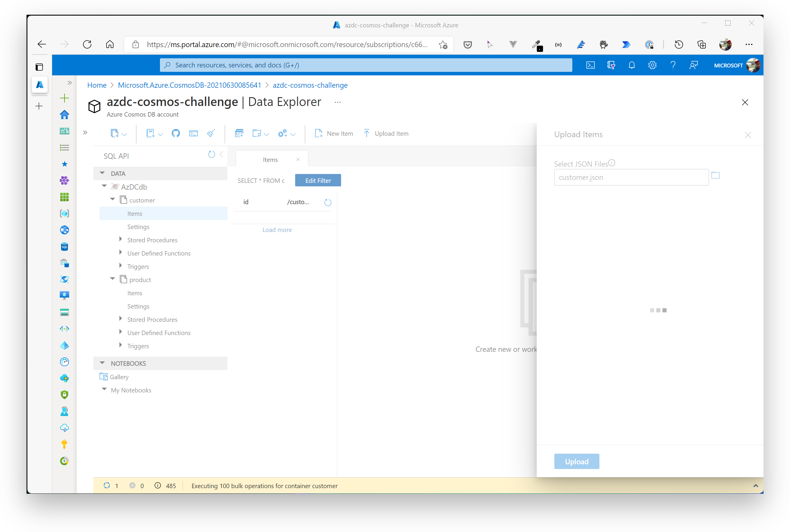Open the New SQL Query dropdown arrow

pyautogui.click(x=161, y=135)
